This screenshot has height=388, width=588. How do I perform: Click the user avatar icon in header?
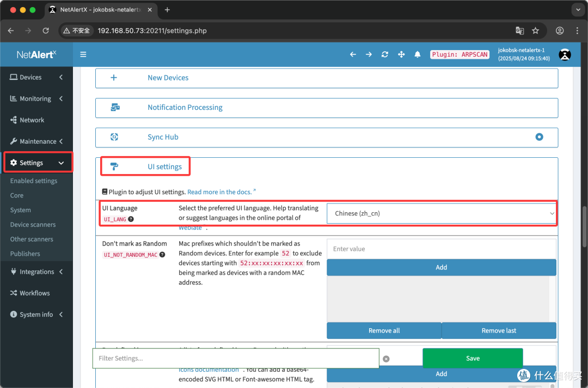click(565, 55)
